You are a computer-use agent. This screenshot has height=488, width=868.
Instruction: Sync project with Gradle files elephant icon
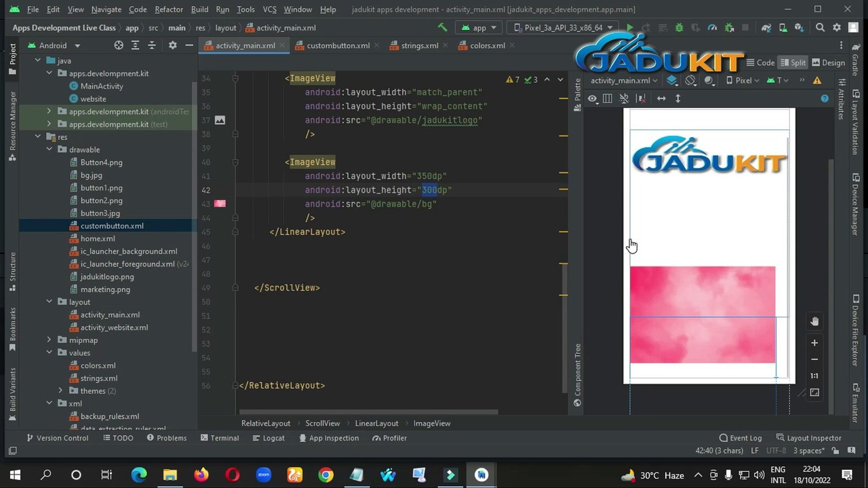(766, 28)
